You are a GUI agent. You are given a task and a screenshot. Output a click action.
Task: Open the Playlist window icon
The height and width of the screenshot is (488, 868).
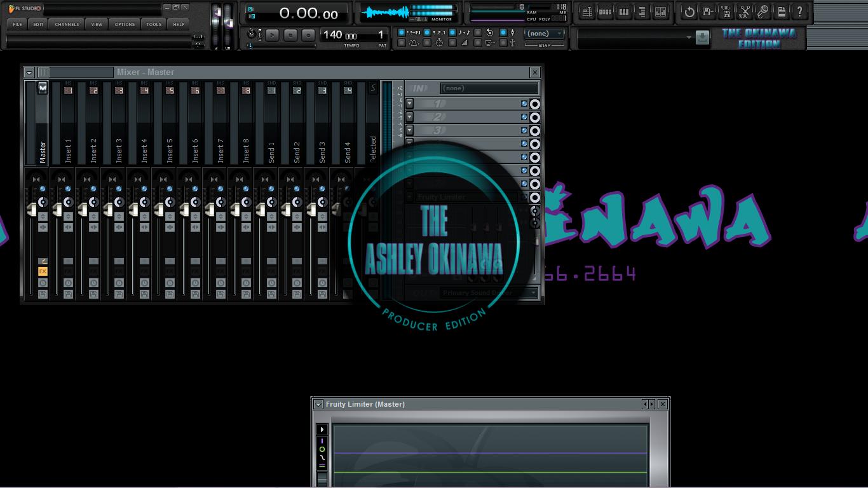coord(585,11)
